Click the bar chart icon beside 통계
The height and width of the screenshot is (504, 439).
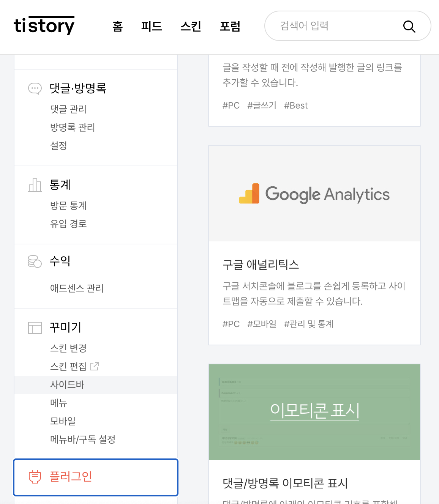35,185
